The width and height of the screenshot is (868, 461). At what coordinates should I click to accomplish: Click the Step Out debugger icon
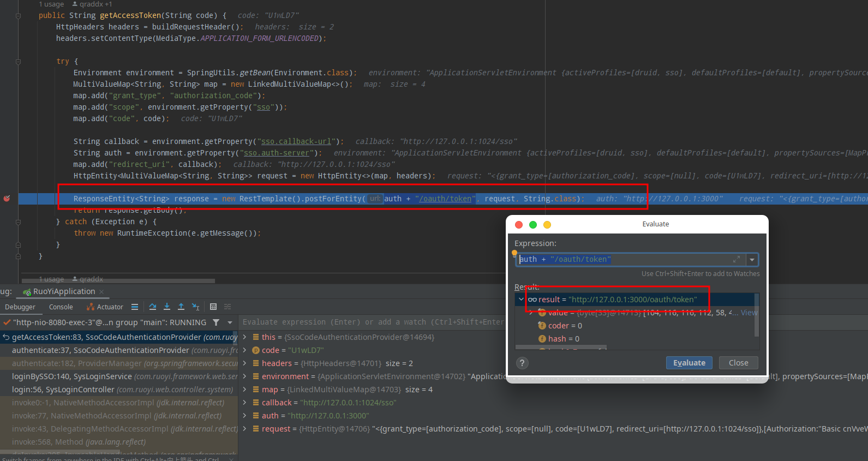181,307
